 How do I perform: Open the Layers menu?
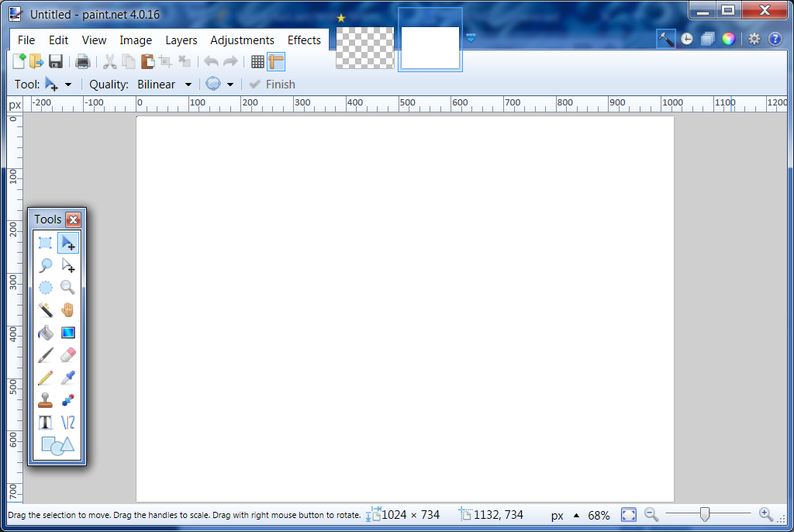coord(181,40)
